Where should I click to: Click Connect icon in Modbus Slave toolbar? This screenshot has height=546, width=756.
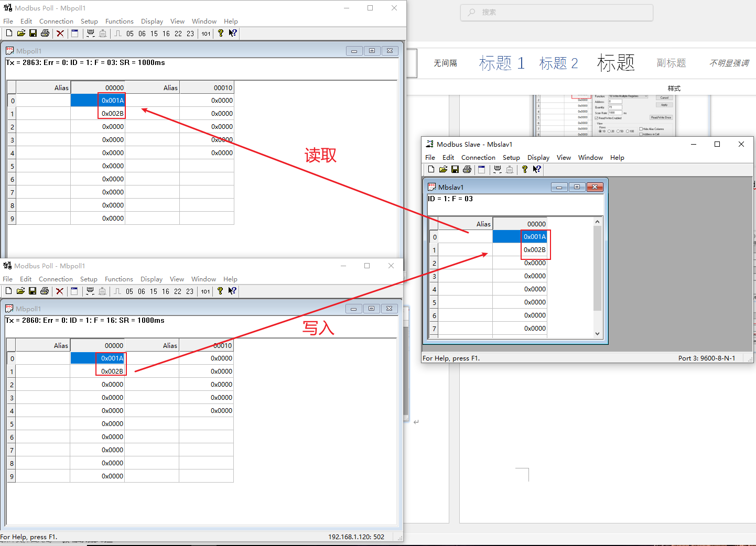[x=498, y=169]
